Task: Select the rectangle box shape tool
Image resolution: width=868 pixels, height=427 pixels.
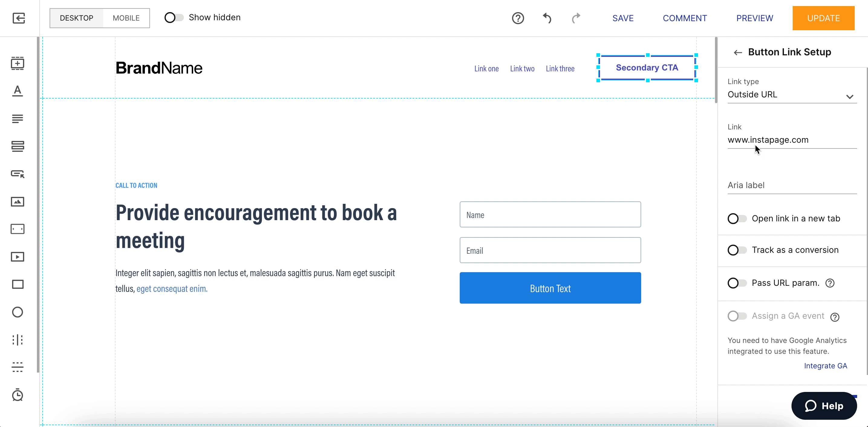Action: pos(18,285)
